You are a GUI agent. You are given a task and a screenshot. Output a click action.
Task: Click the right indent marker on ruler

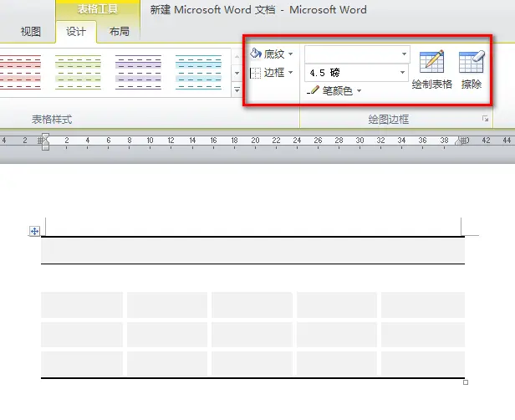point(460,141)
